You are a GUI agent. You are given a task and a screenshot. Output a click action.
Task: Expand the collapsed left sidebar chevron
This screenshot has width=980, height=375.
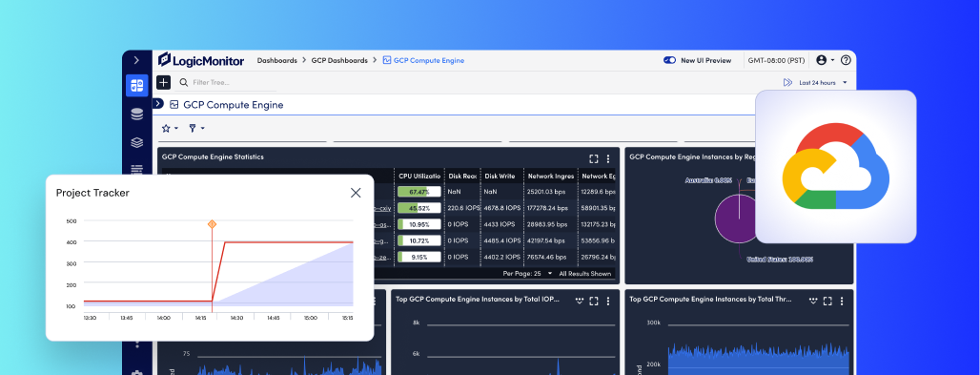click(137, 61)
